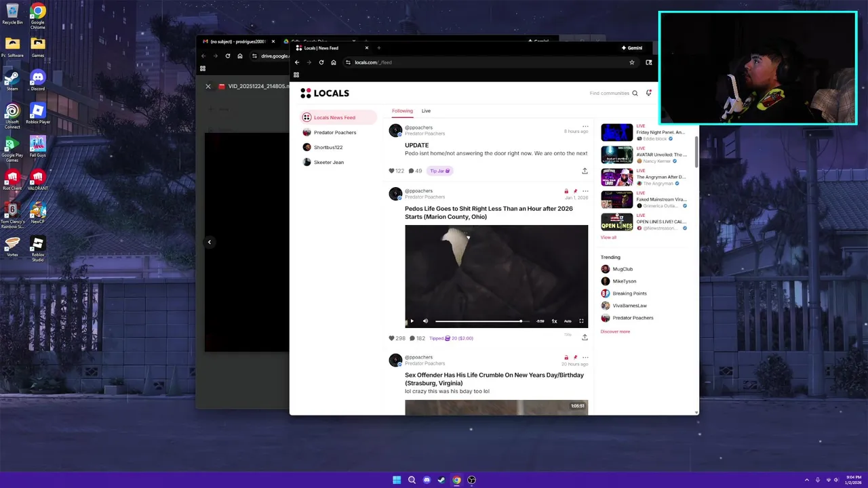Open more options for the UPDATE post
The image size is (868, 488).
pyautogui.click(x=585, y=127)
